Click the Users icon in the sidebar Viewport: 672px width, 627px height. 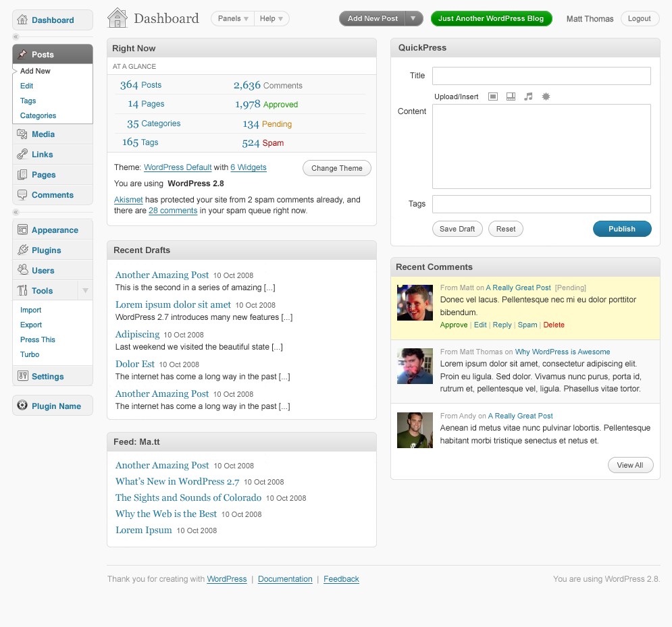click(x=22, y=270)
